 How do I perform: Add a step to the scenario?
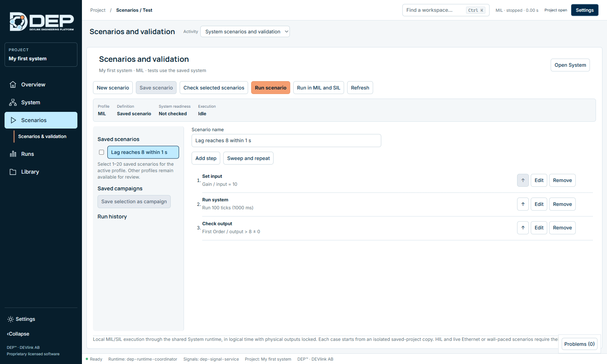click(x=206, y=158)
